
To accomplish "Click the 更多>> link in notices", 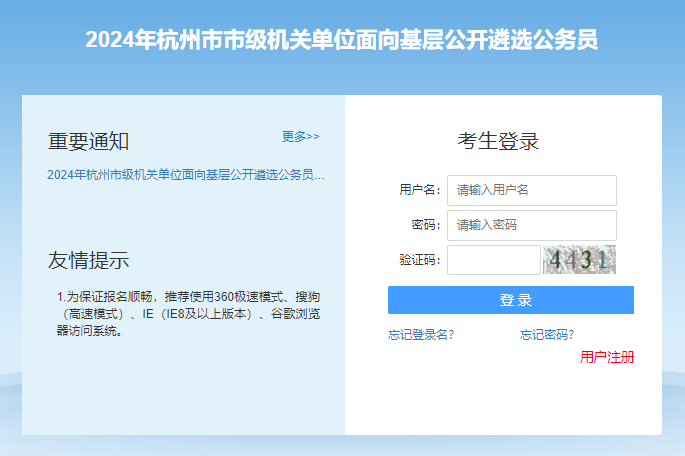I will 300,136.
